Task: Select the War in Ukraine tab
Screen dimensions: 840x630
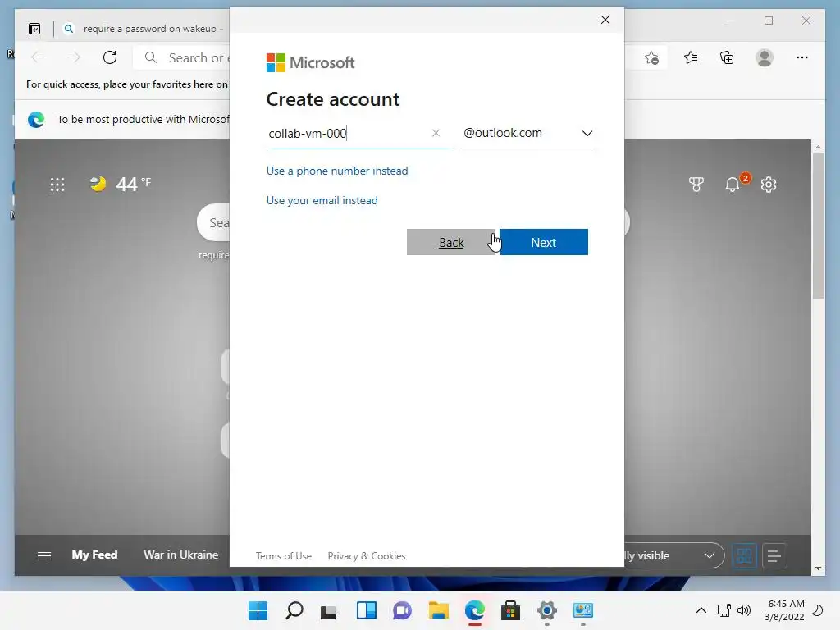Action: click(181, 555)
